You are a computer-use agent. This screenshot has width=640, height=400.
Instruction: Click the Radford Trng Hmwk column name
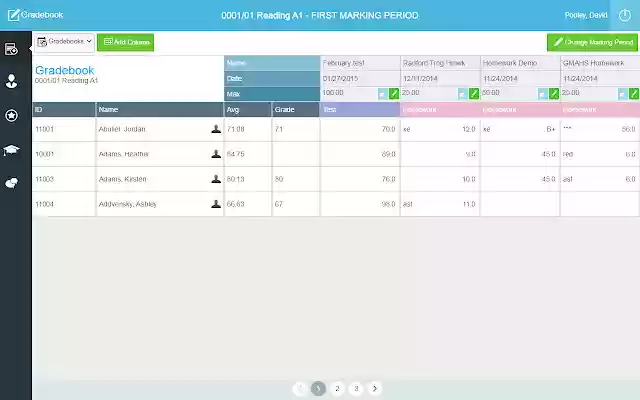434,63
